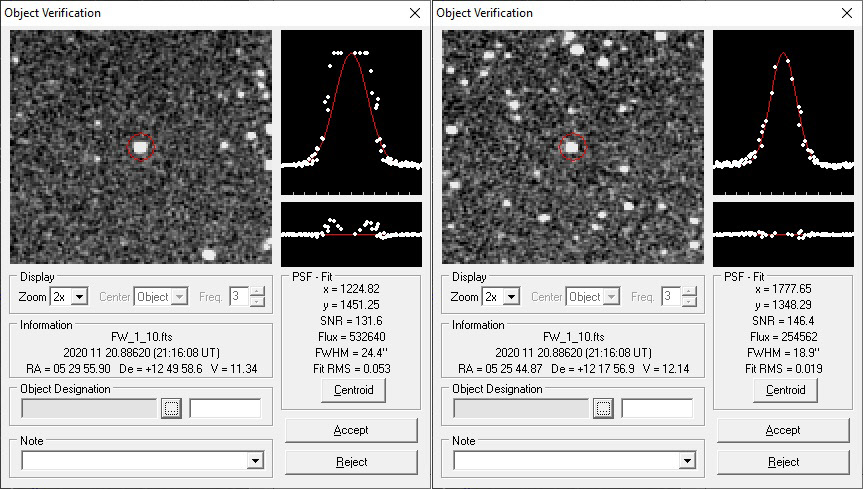Screen dimensions: 864x489
Task: Click Freq. value 3 in left window
Action: [x=239, y=297]
